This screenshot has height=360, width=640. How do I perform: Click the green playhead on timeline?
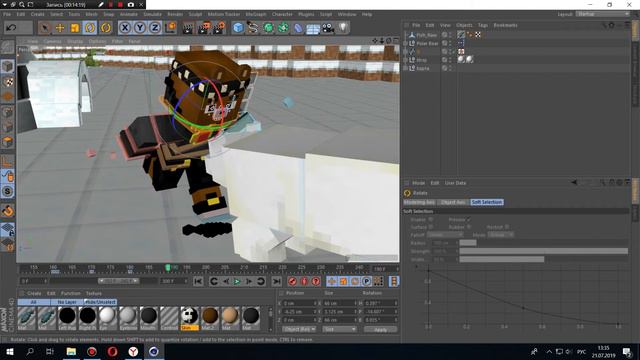coord(168,268)
